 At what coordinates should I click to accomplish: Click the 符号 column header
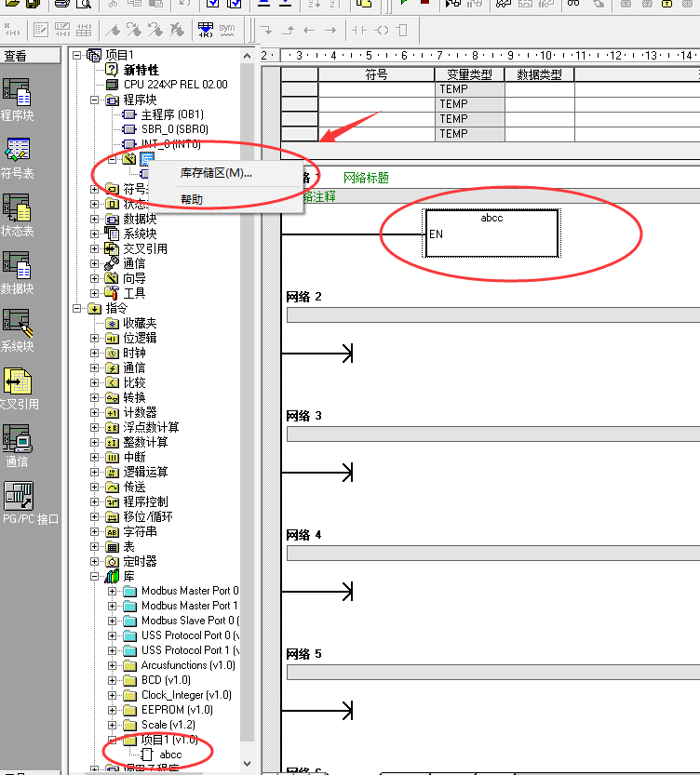tap(376, 74)
